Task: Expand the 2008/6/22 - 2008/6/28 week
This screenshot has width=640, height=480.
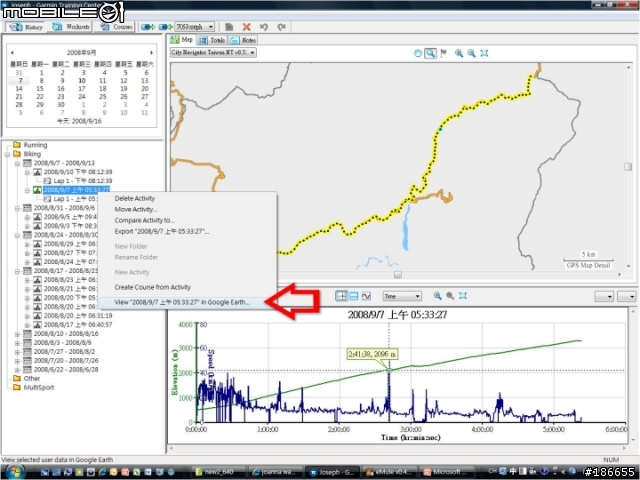Action: 17,370
